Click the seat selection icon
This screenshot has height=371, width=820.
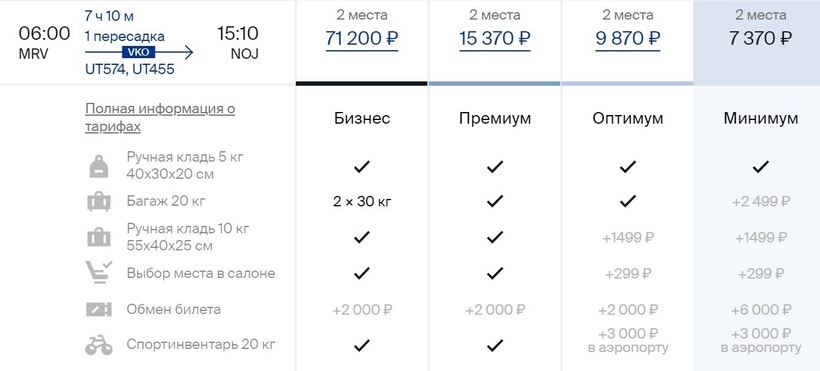98,273
